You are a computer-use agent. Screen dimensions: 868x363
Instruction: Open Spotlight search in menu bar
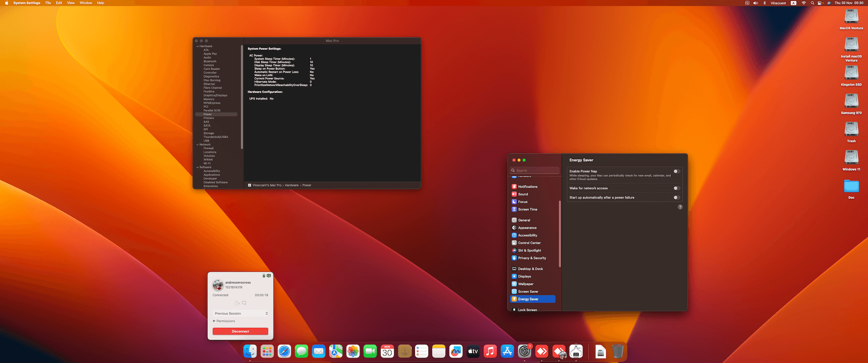click(x=812, y=3)
